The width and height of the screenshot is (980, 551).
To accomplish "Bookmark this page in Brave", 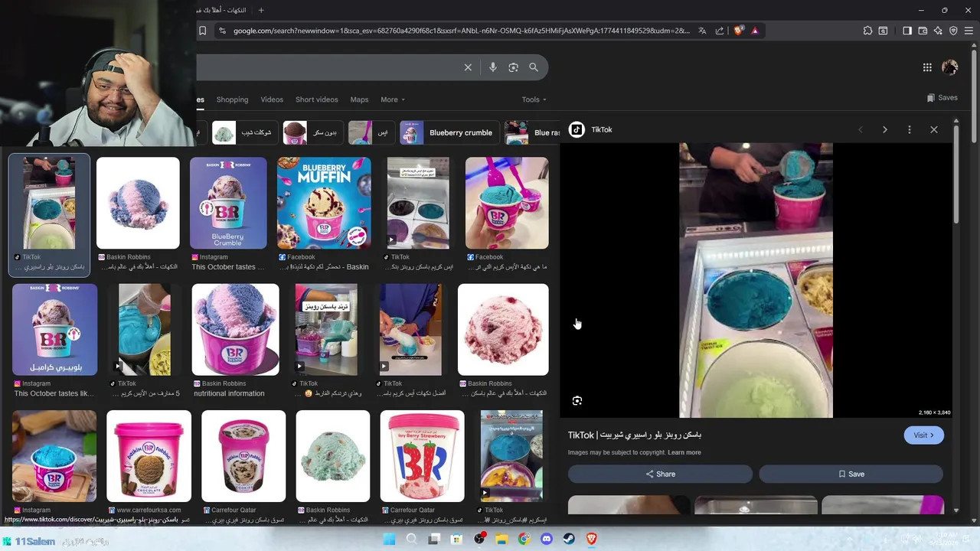I will point(202,31).
